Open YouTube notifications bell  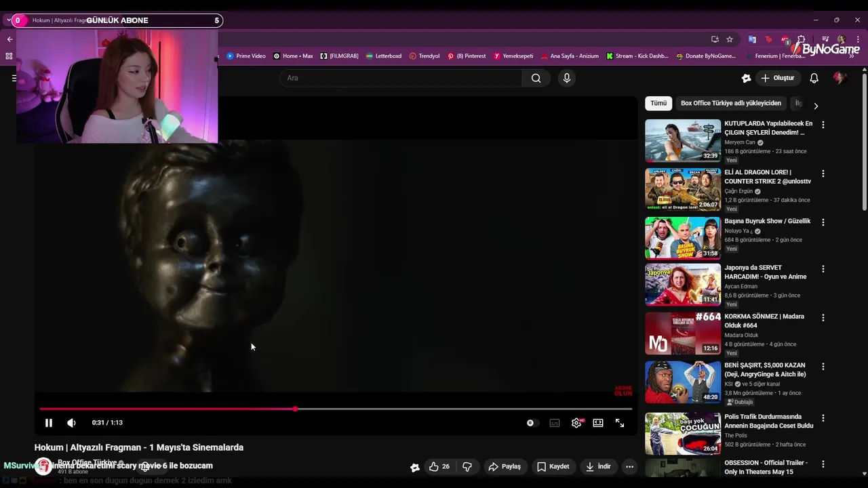click(814, 78)
